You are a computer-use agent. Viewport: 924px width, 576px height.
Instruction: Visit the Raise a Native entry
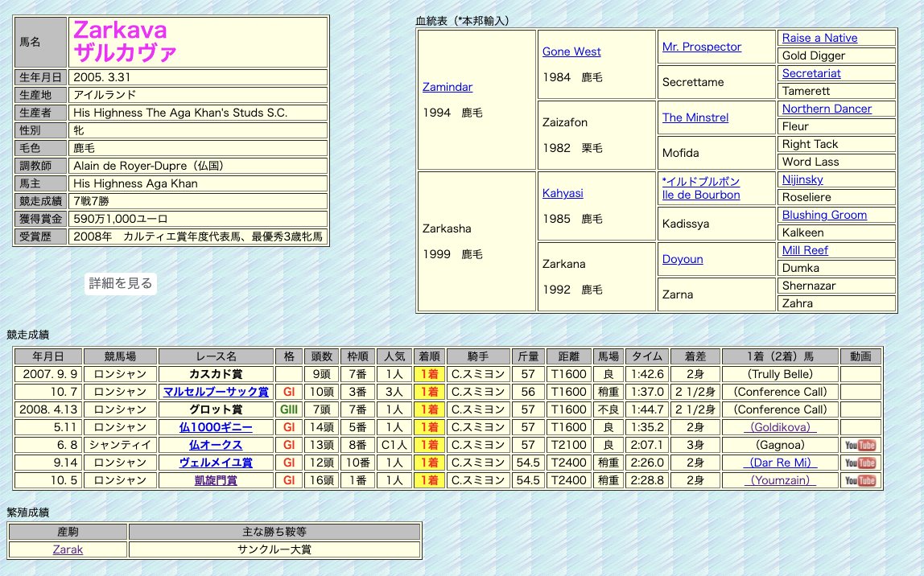coord(819,38)
